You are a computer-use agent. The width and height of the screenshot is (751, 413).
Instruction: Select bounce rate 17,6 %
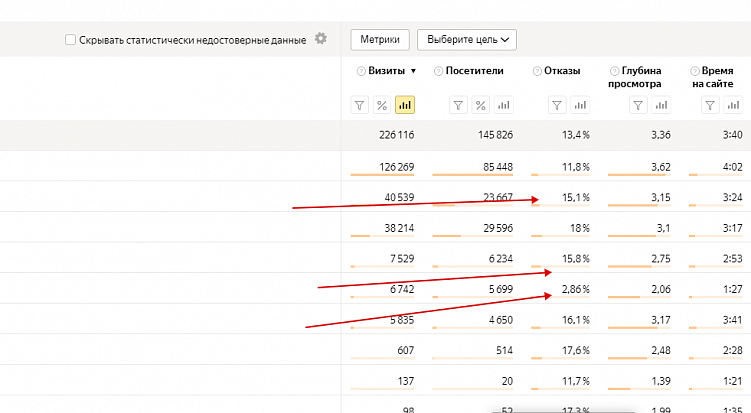[576, 351]
